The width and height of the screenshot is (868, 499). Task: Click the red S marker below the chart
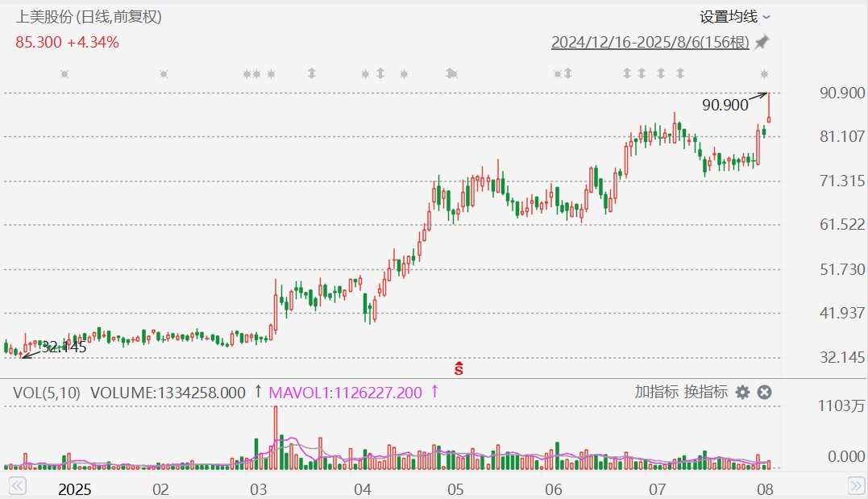459,368
